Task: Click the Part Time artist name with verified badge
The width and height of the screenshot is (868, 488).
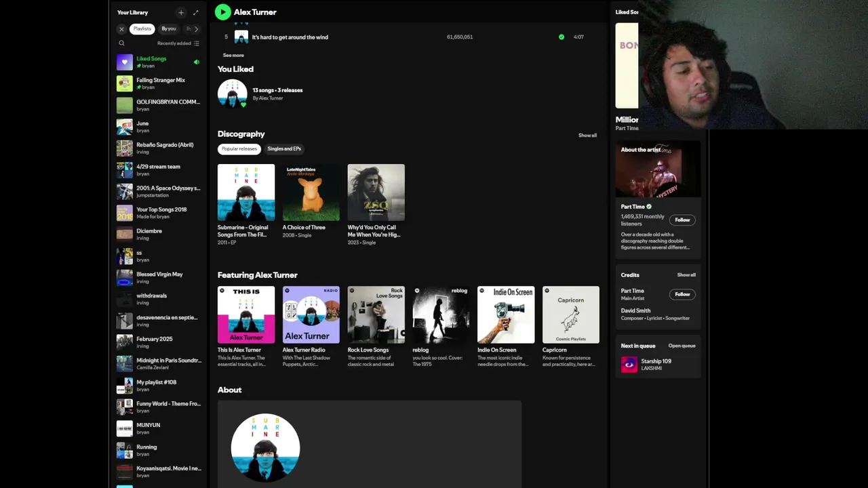Action: pos(636,207)
